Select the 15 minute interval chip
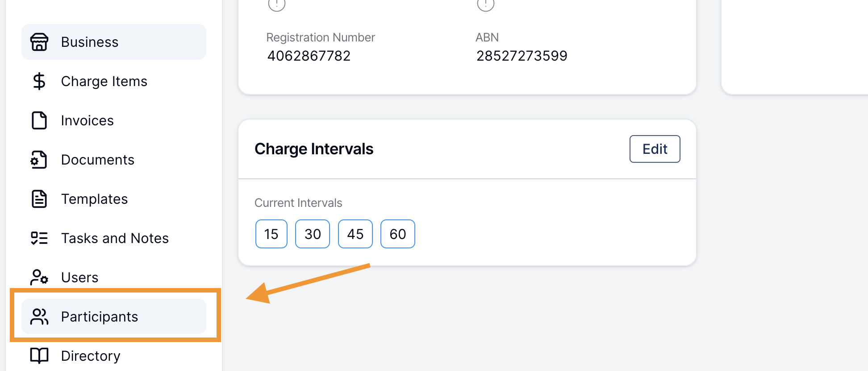Image resolution: width=868 pixels, height=371 pixels. (x=271, y=234)
